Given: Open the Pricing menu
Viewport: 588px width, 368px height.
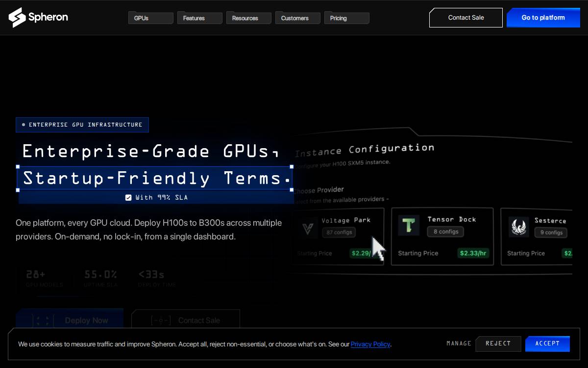Looking at the screenshot, I should [x=347, y=18].
